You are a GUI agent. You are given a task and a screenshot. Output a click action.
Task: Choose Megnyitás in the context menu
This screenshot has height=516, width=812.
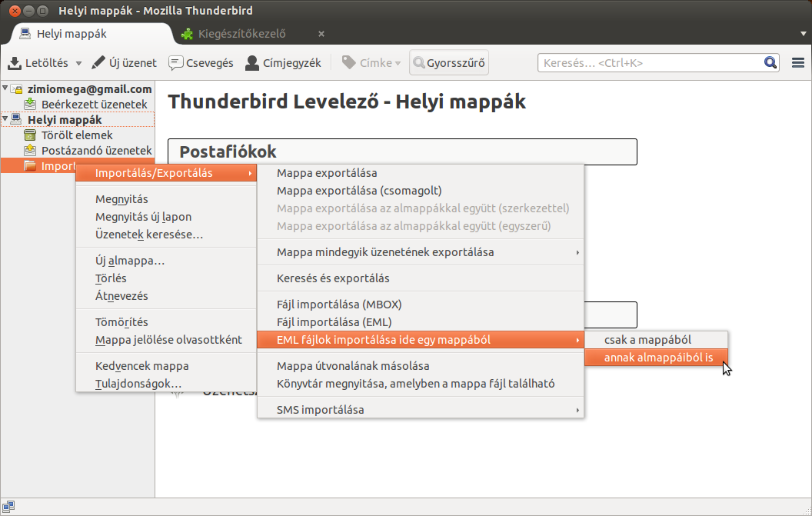(x=166, y=199)
